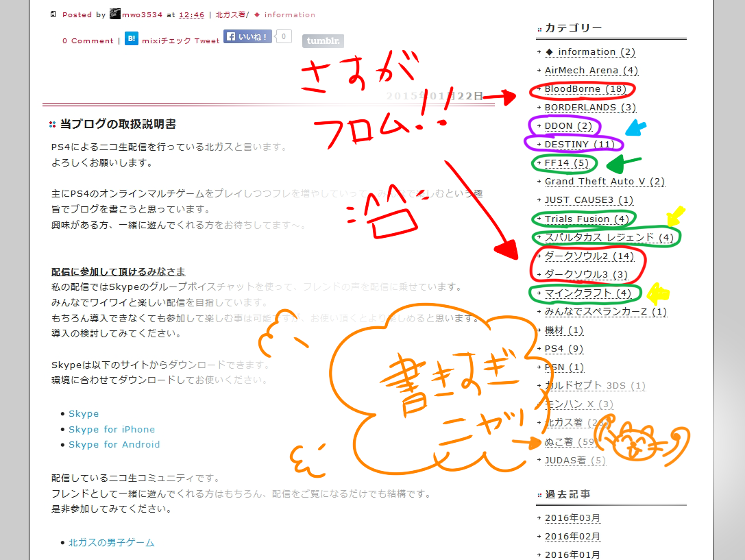Select the マインクラフト (4) category
Image resolution: width=745 pixels, height=560 pixels.
588,293
